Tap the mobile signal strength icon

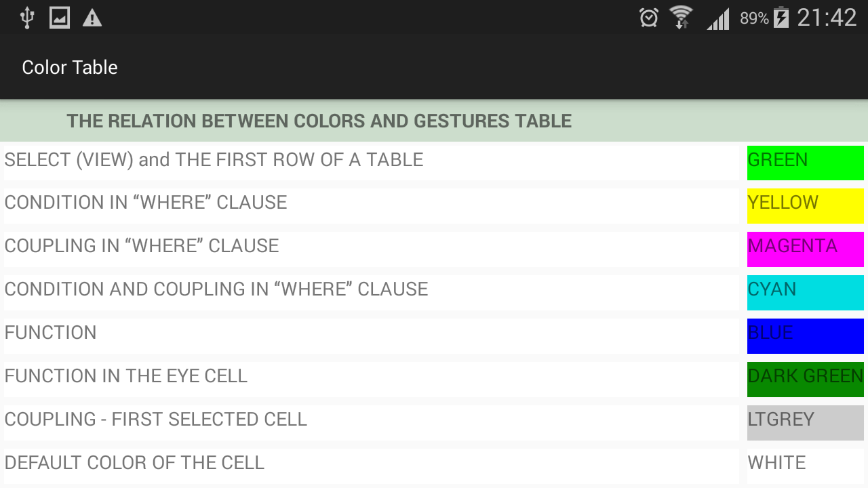tap(718, 18)
